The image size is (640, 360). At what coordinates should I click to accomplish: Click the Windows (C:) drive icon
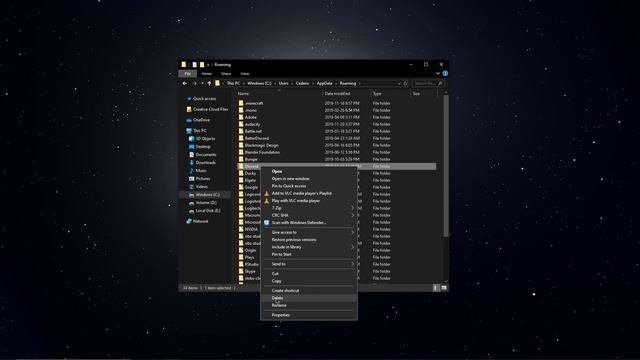[191, 195]
